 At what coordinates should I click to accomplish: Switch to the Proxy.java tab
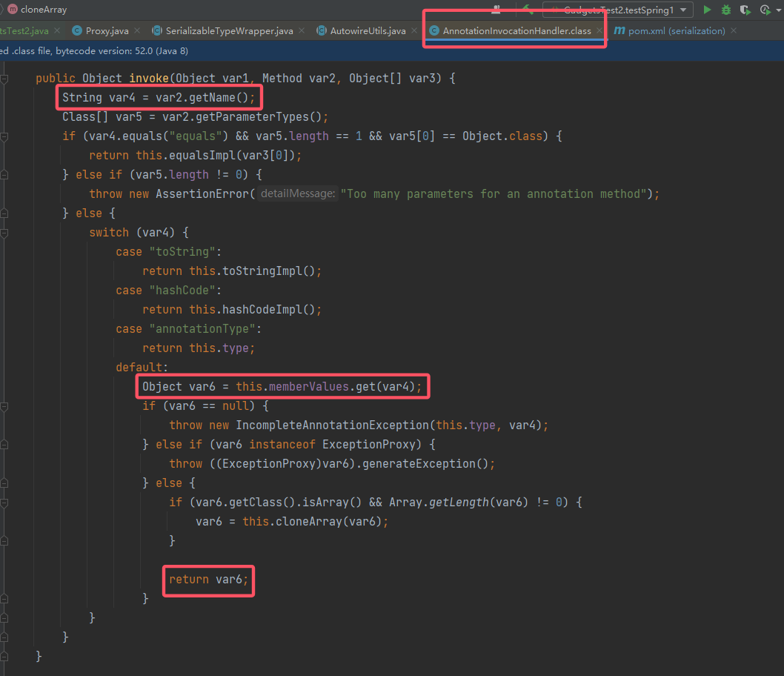pos(107,31)
